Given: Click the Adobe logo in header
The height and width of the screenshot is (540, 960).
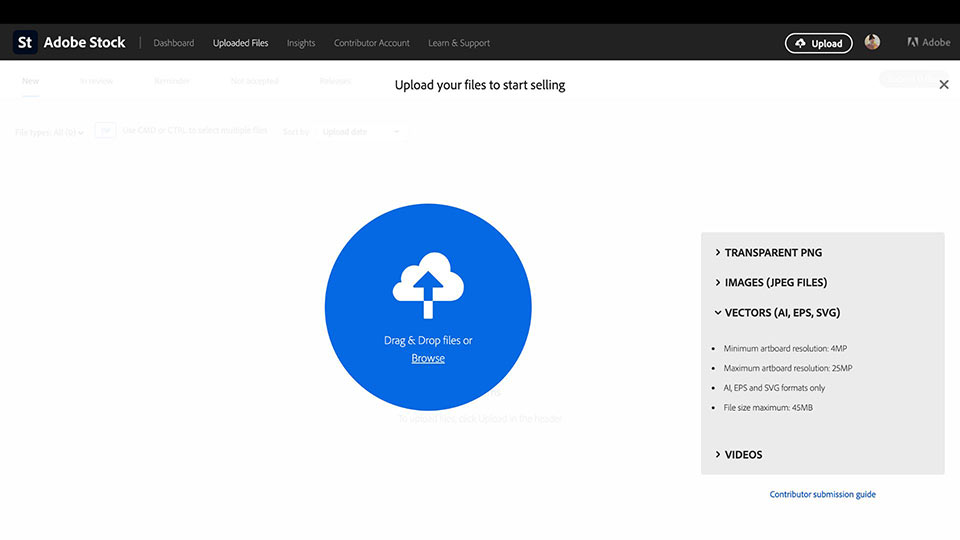Looking at the screenshot, I should click(929, 42).
